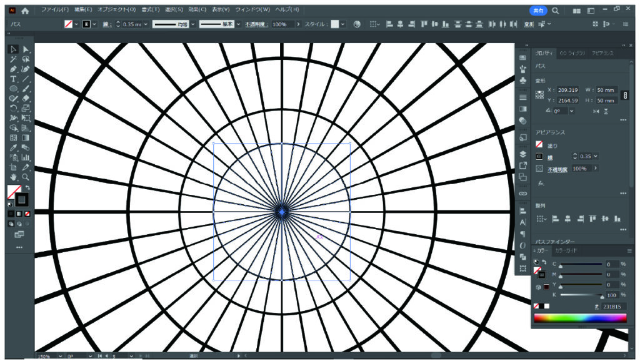
Task: Flip horizontally icon in Transform section
Action: pos(596,111)
